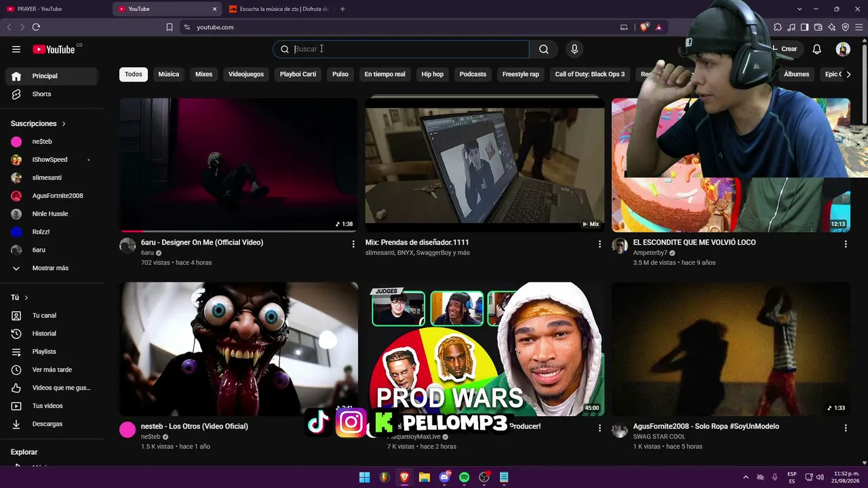
Task: Toggle the browser sidebar panel icon
Action: pos(805,27)
